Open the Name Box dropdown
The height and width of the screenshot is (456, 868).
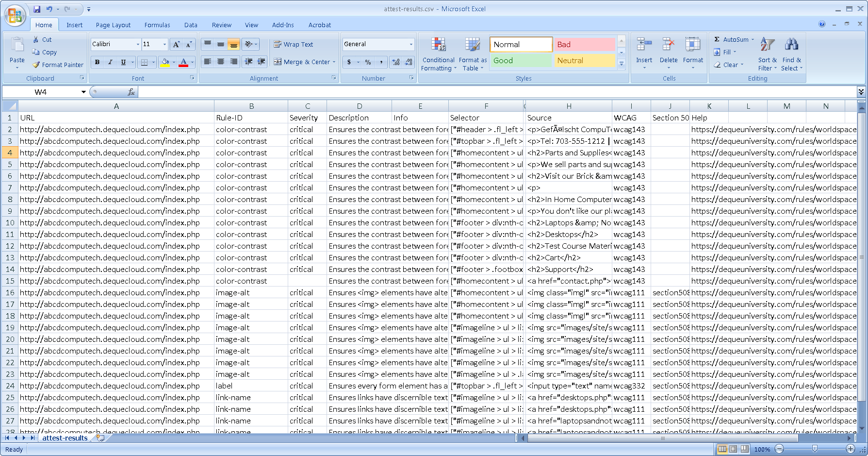(83, 92)
